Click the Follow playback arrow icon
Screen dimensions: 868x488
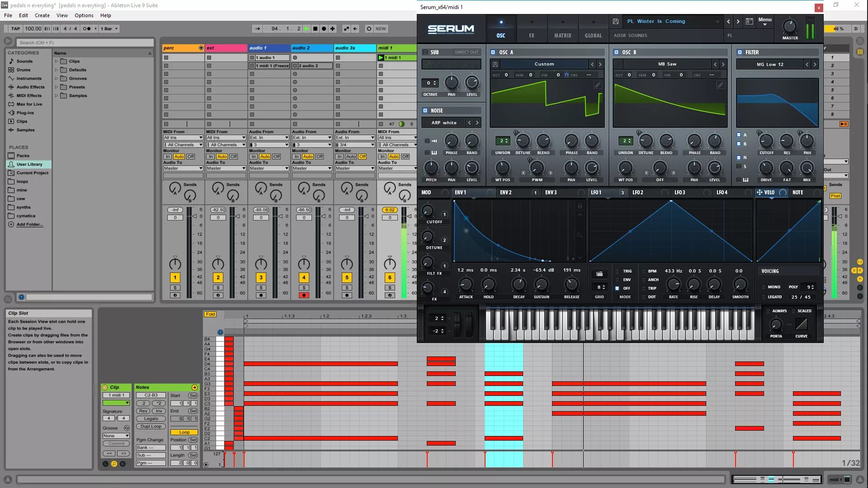pyautogui.click(x=257, y=28)
